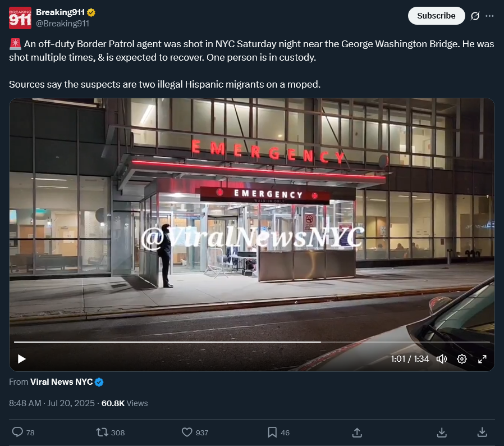Open the Viral News NYC source profile

[x=61, y=382]
